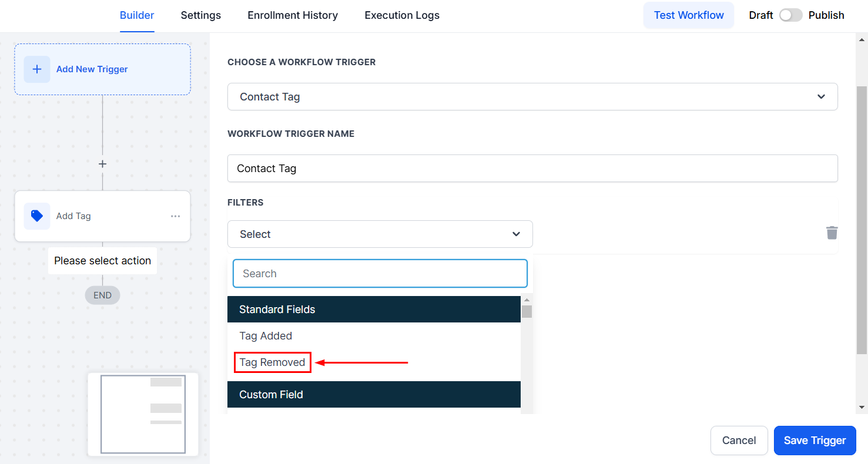Click the END node in the workflow
868x464 pixels.
pyautogui.click(x=102, y=295)
